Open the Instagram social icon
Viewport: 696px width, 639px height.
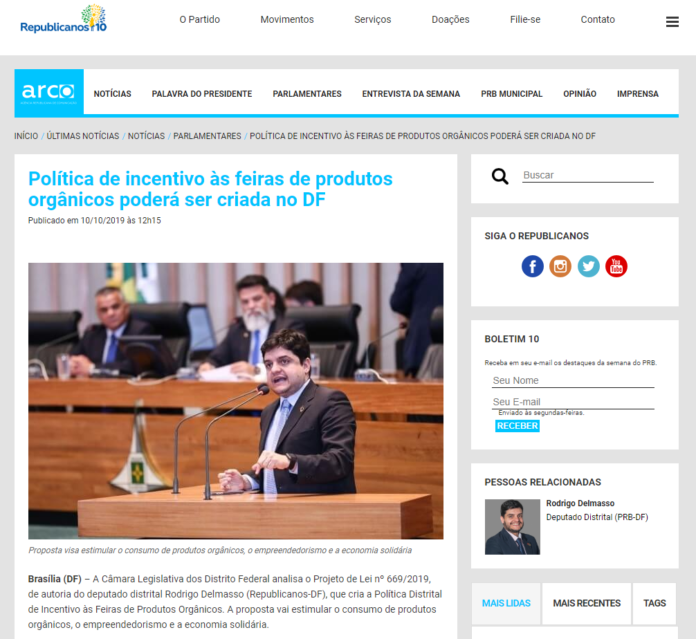560,266
